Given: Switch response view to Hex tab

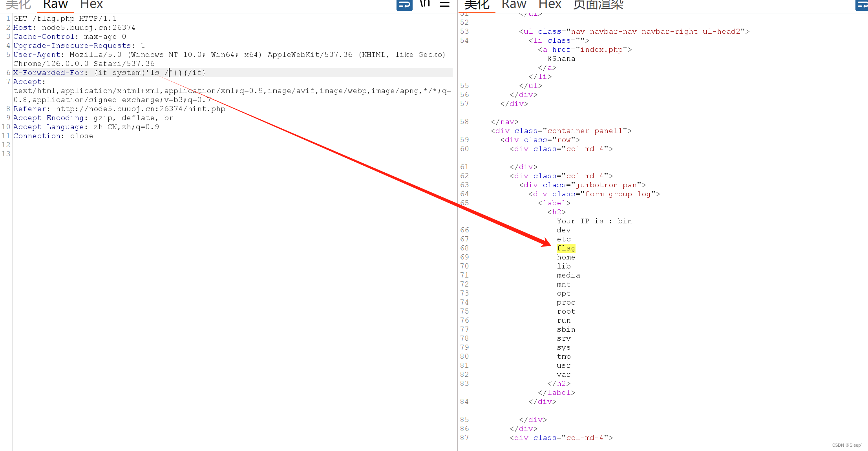Looking at the screenshot, I should (x=550, y=5).
